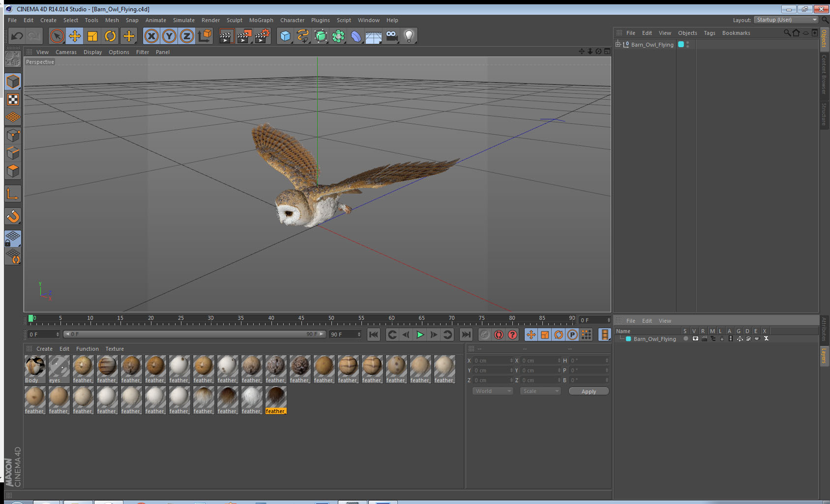This screenshot has width=830, height=504.
Task: Click the Apply button
Action: [x=589, y=392]
